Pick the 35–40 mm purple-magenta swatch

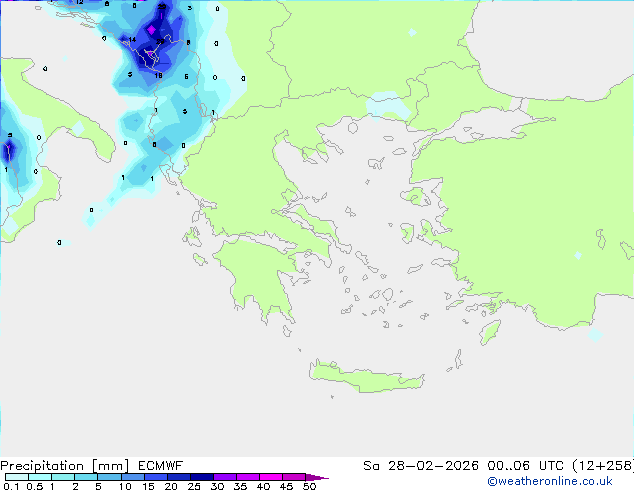click(247, 477)
